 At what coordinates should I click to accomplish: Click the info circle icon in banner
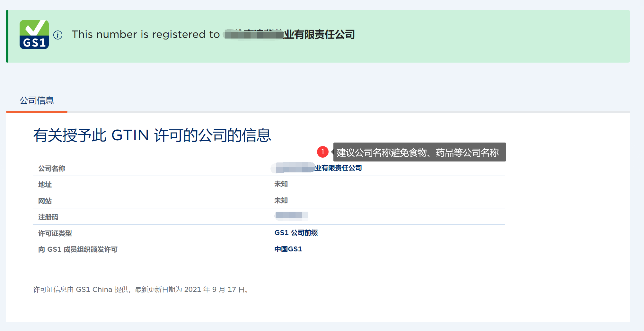point(58,35)
